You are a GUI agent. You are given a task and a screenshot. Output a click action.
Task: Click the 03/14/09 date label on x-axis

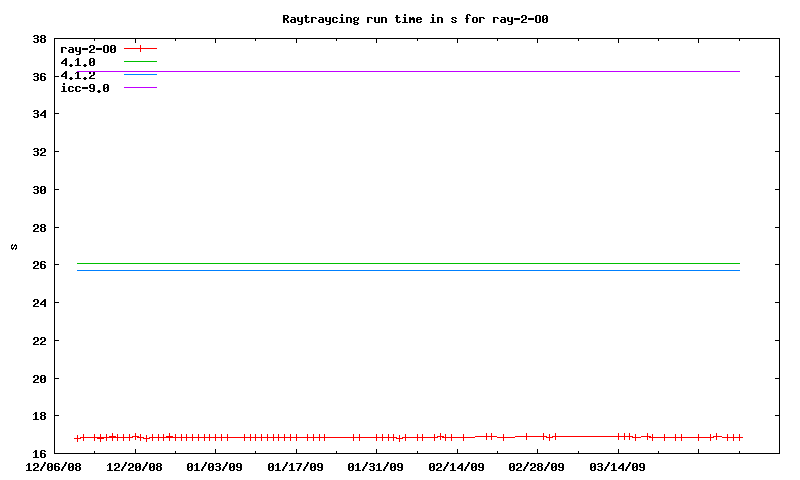tap(617, 466)
